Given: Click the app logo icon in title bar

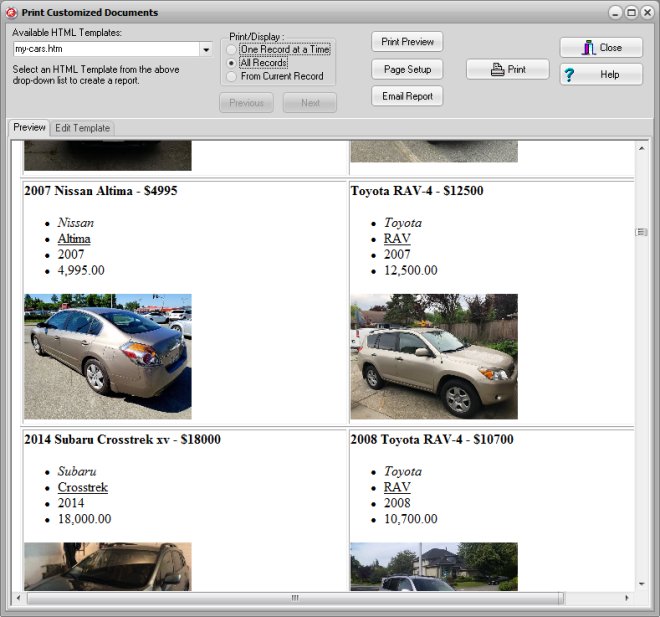Looking at the screenshot, I should [11, 13].
